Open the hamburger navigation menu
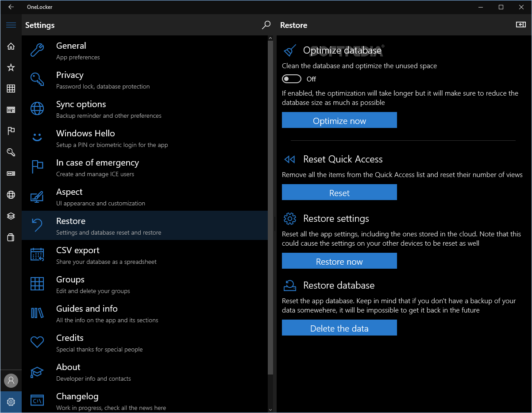Screen dimensions: 532x413 pos(11,25)
